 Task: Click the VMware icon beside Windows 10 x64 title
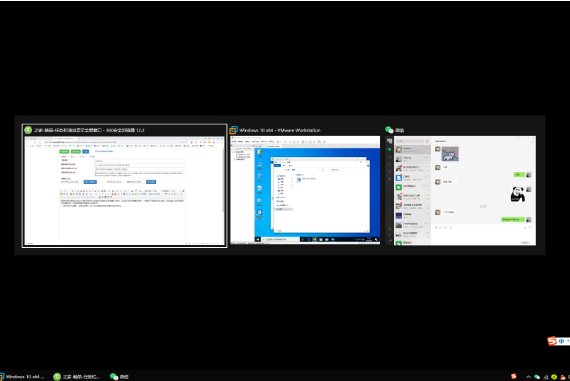(x=234, y=130)
